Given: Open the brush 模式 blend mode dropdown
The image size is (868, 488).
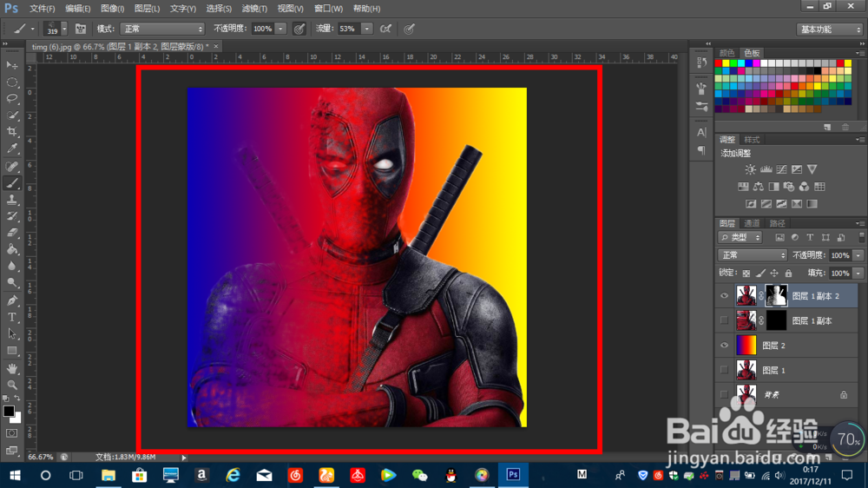Looking at the screenshot, I should point(162,29).
